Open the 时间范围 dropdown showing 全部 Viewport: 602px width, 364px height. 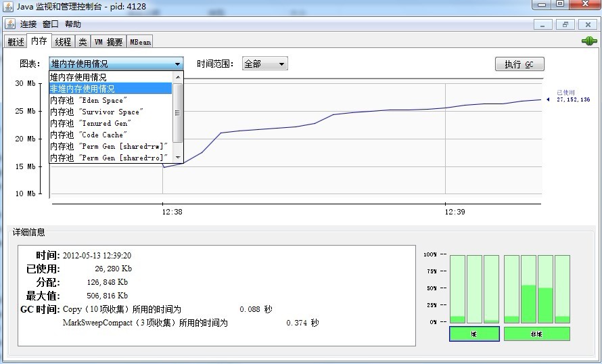[x=265, y=64]
